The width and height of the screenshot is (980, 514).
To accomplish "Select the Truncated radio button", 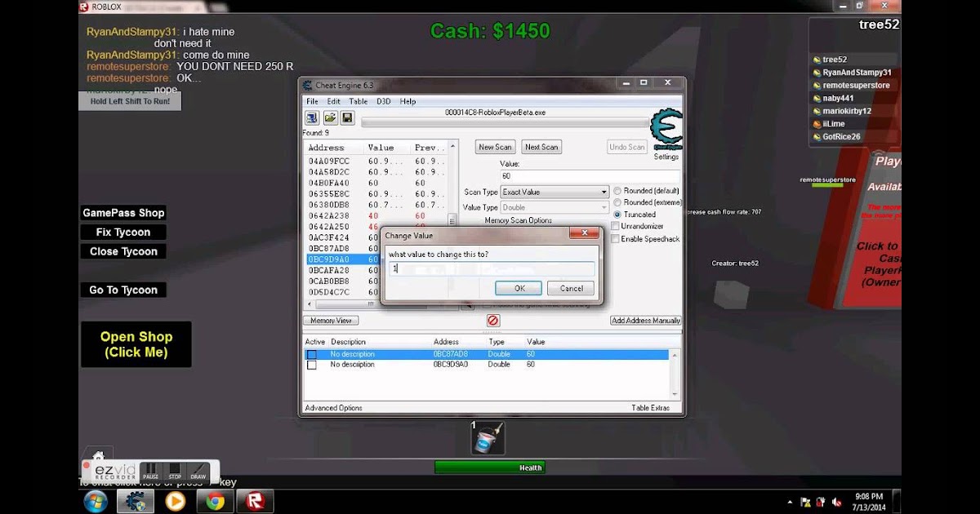I will (618, 215).
